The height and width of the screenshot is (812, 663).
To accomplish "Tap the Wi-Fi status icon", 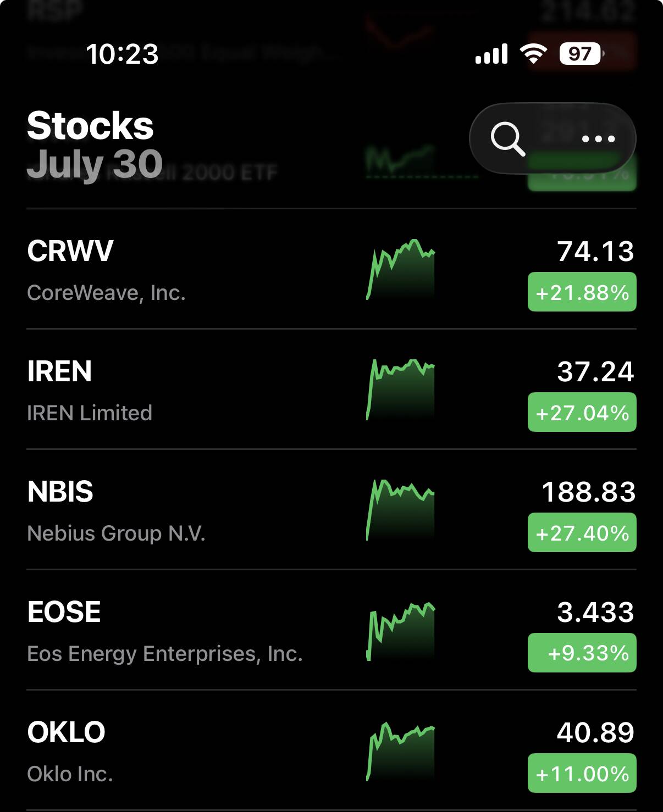I will (x=533, y=54).
